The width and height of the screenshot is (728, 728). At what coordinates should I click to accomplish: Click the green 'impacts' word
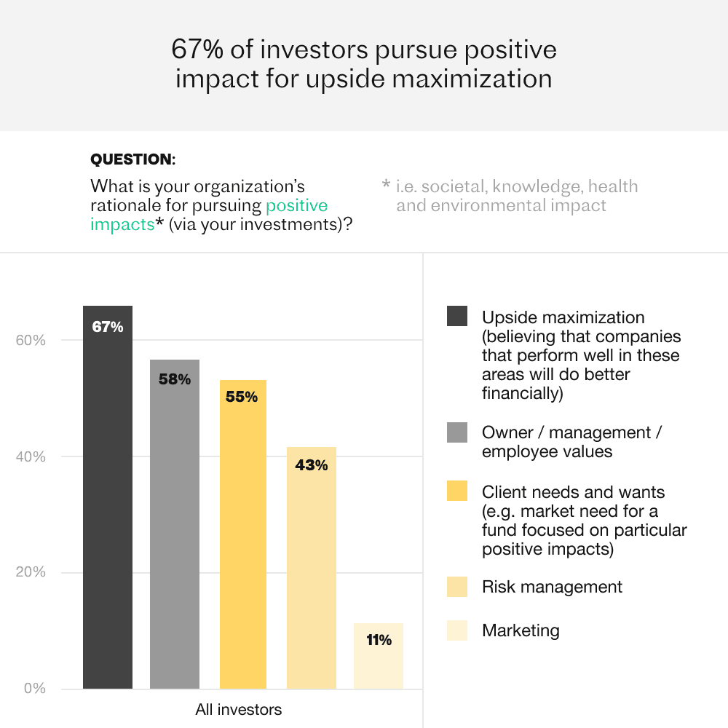click(122, 225)
